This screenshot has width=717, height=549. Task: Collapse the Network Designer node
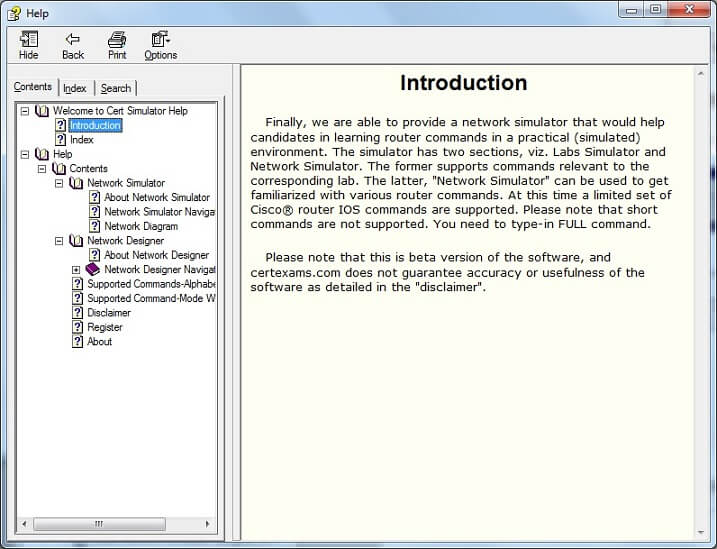pyautogui.click(x=59, y=241)
